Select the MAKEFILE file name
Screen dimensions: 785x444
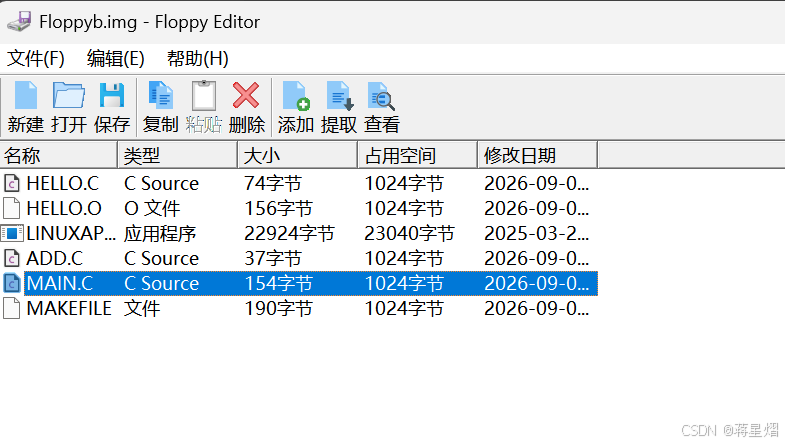[x=69, y=309]
